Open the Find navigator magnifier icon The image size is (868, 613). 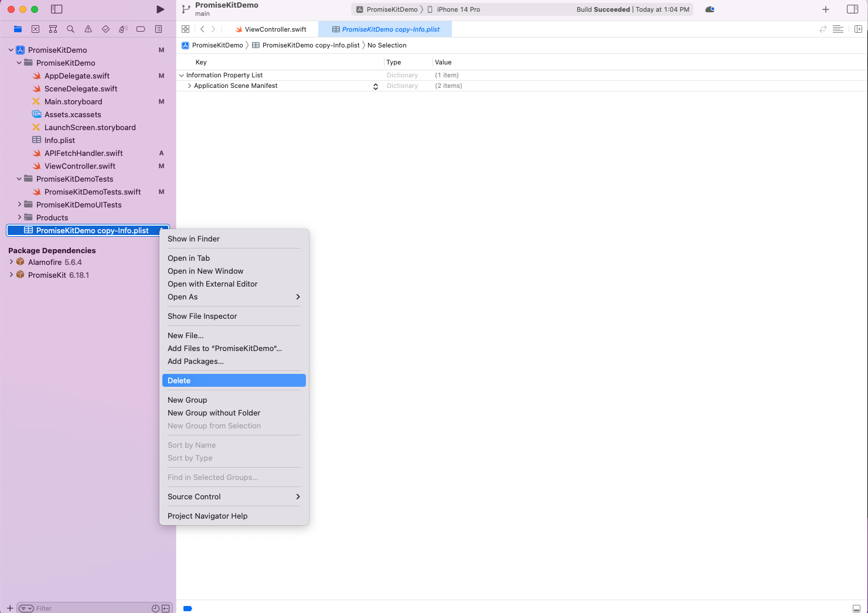pos(70,29)
